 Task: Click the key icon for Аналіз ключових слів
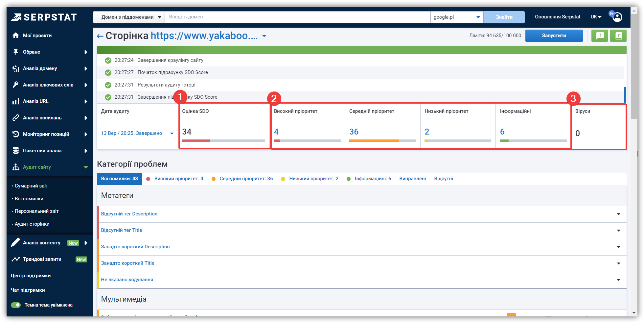click(x=16, y=85)
